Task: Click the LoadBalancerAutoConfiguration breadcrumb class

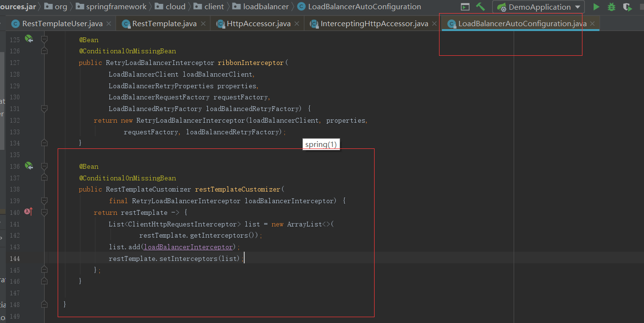Action: 359,7
